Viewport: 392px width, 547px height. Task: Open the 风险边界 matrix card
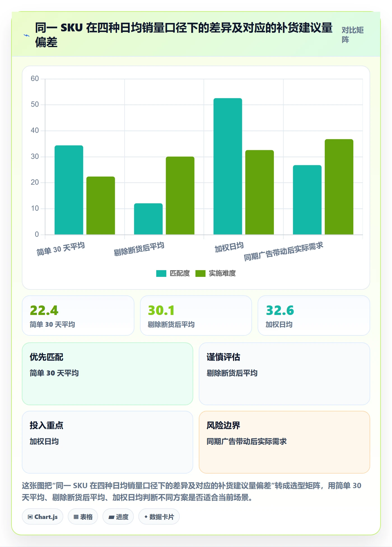click(x=284, y=442)
